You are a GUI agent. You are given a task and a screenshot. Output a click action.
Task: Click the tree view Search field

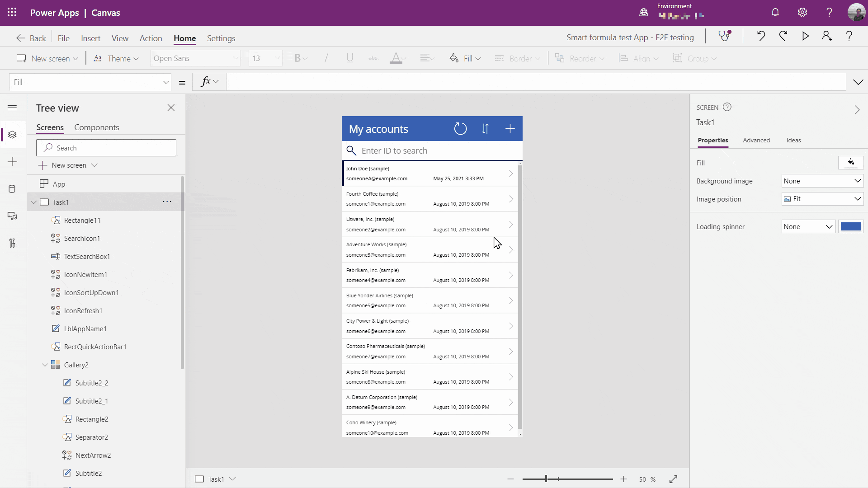pos(106,148)
